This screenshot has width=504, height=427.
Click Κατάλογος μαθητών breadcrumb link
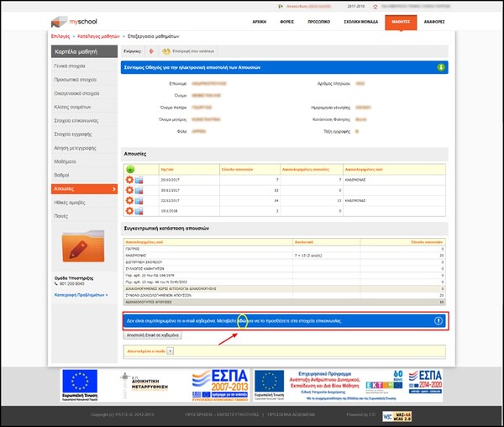pyautogui.click(x=97, y=38)
